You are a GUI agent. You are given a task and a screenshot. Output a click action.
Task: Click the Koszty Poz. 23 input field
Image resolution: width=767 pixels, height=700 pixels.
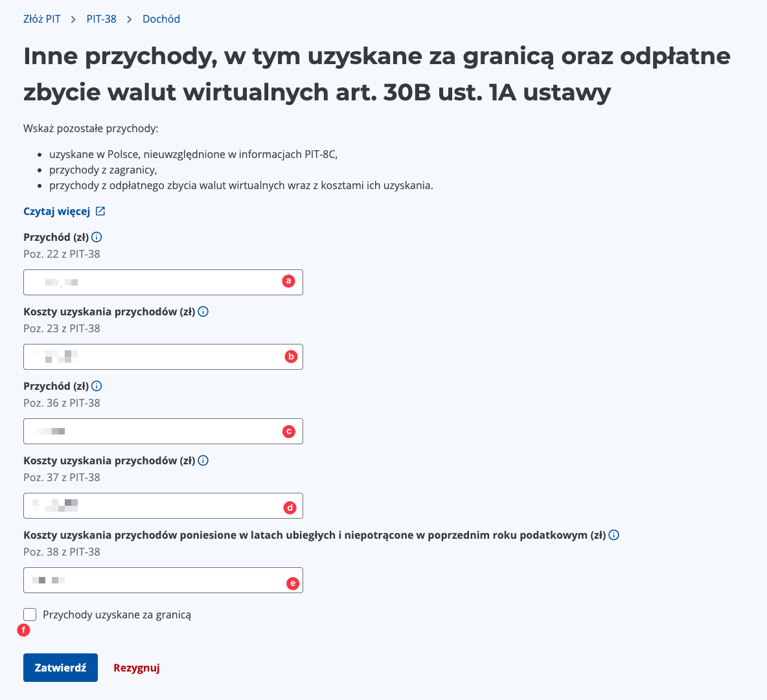pyautogui.click(x=155, y=356)
